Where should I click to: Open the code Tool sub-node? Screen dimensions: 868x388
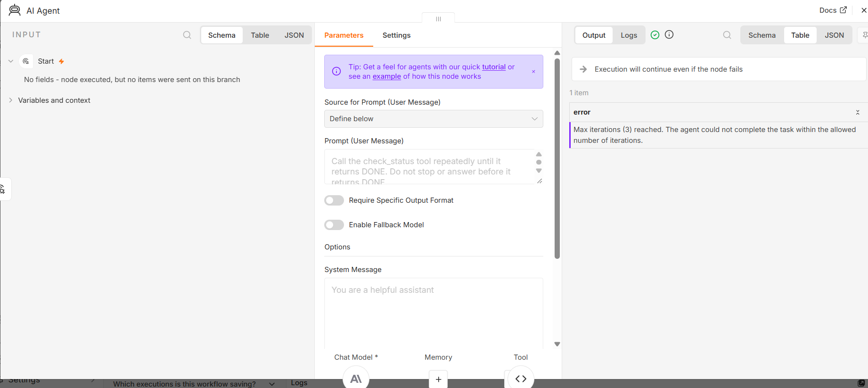click(x=521, y=378)
